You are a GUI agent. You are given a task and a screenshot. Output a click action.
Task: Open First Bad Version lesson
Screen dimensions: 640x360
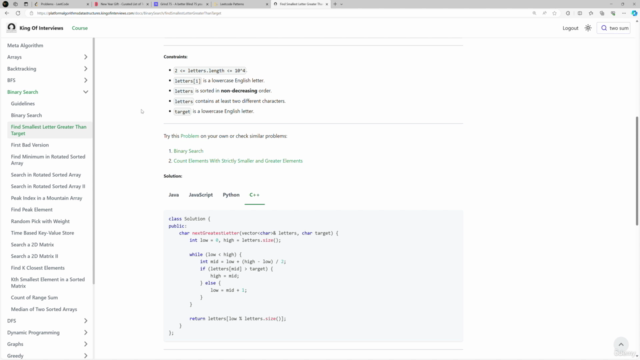pyautogui.click(x=30, y=145)
